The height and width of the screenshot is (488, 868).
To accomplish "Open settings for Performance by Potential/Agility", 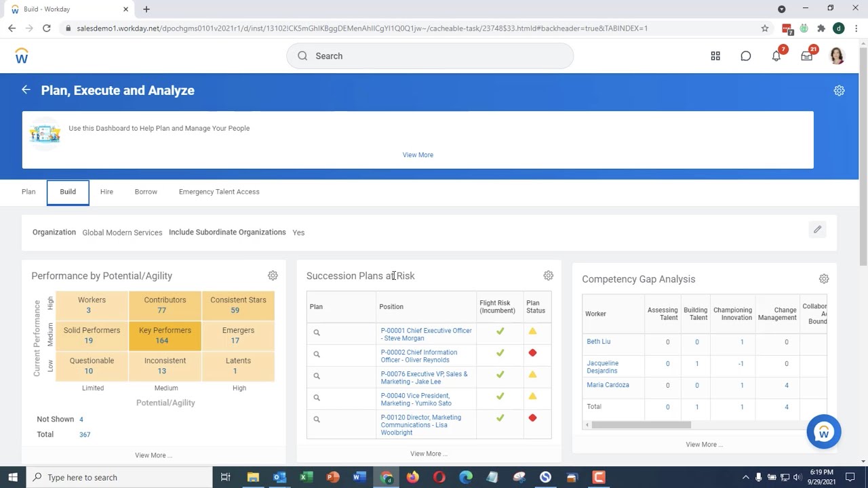I will pos(273,276).
